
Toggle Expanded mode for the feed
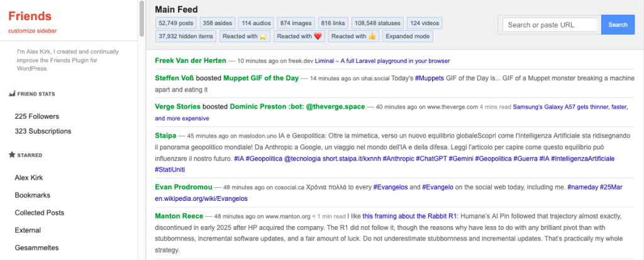coord(407,36)
